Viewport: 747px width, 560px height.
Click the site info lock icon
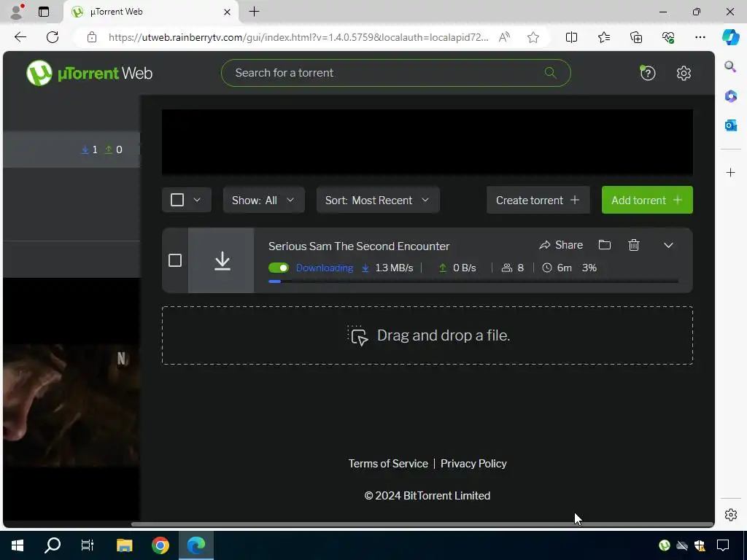(92, 37)
